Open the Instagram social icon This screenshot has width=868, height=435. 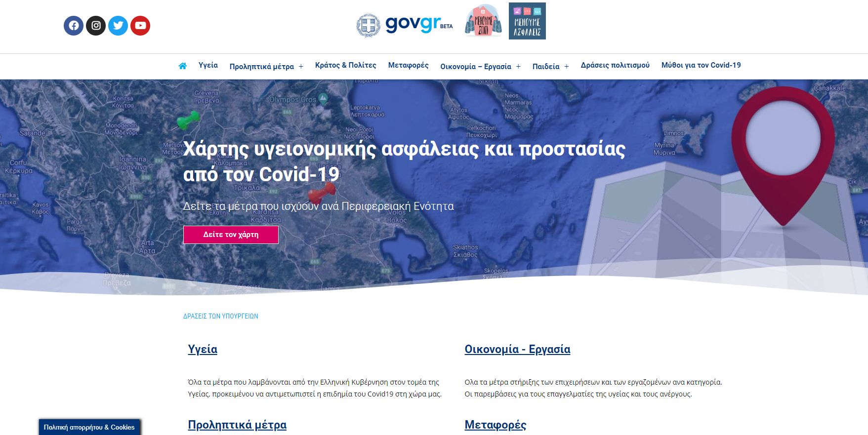coord(96,26)
